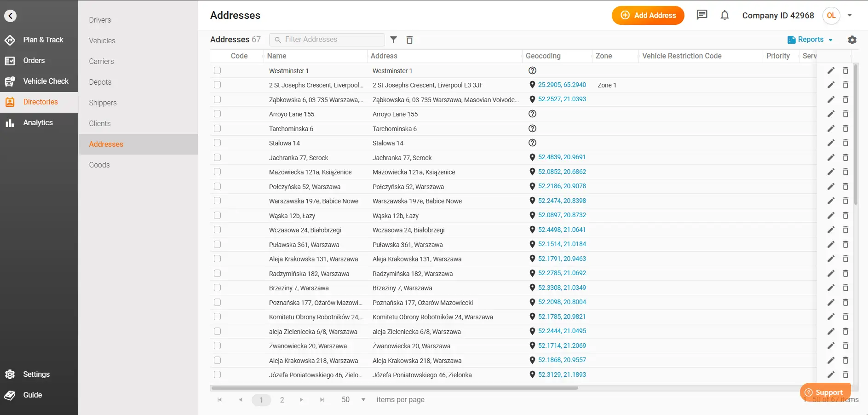The height and width of the screenshot is (415, 868).
Task: Click the geocoding question mark for Westminster 1
Action: click(x=532, y=70)
